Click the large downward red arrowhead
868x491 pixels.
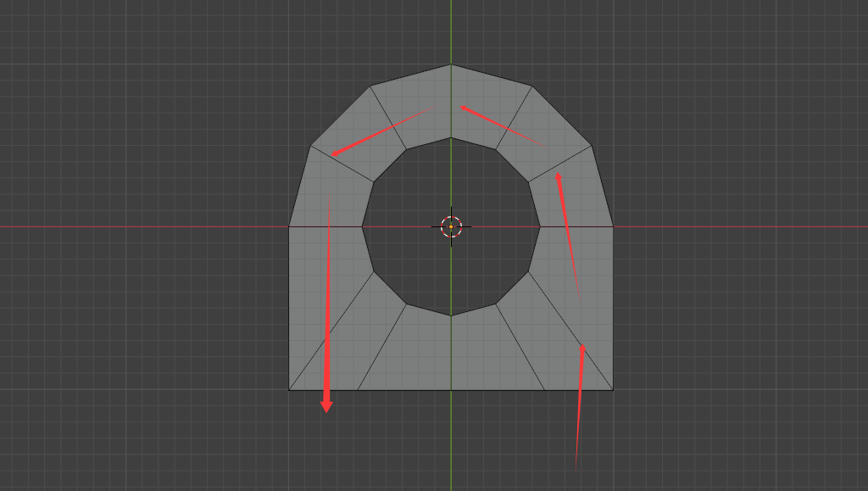[326, 405]
